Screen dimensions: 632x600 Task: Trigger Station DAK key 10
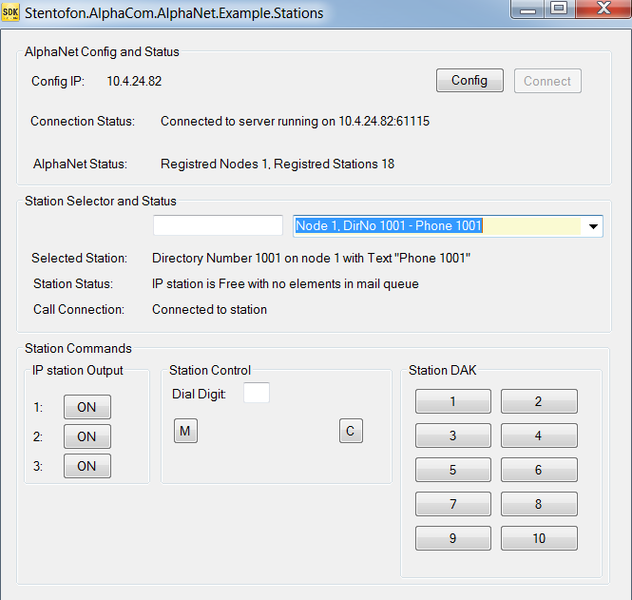click(x=539, y=538)
